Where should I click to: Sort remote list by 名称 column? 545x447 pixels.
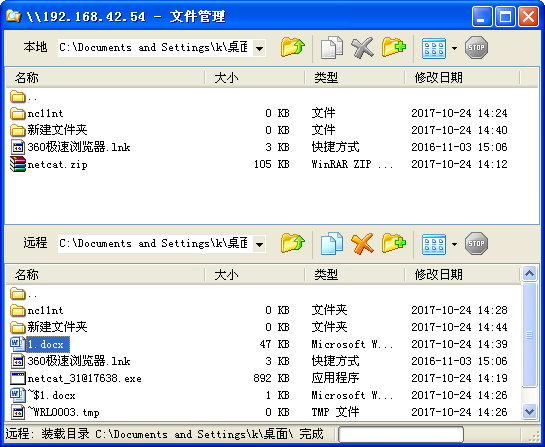coord(105,275)
